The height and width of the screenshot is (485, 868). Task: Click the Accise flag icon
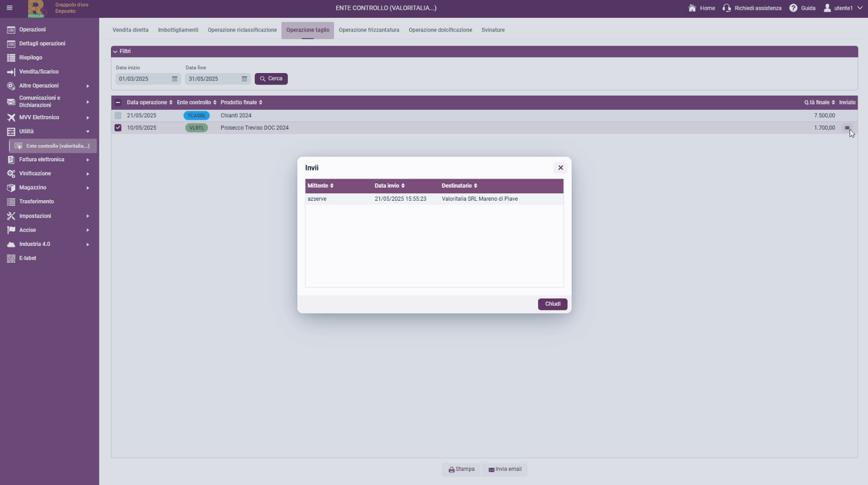pyautogui.click(x=11, y=230)
